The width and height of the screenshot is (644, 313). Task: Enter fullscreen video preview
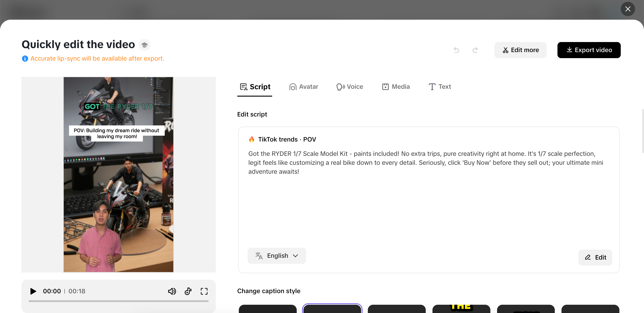coord(204,291)
